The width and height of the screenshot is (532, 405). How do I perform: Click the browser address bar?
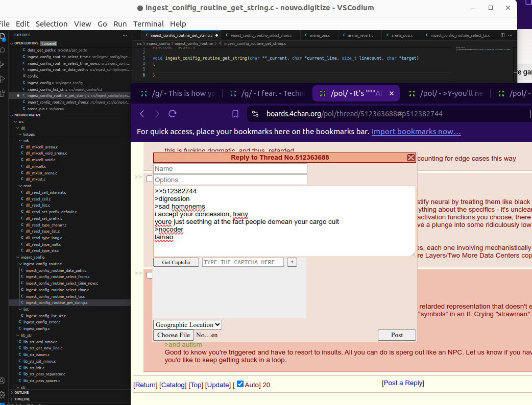point(354,114)
